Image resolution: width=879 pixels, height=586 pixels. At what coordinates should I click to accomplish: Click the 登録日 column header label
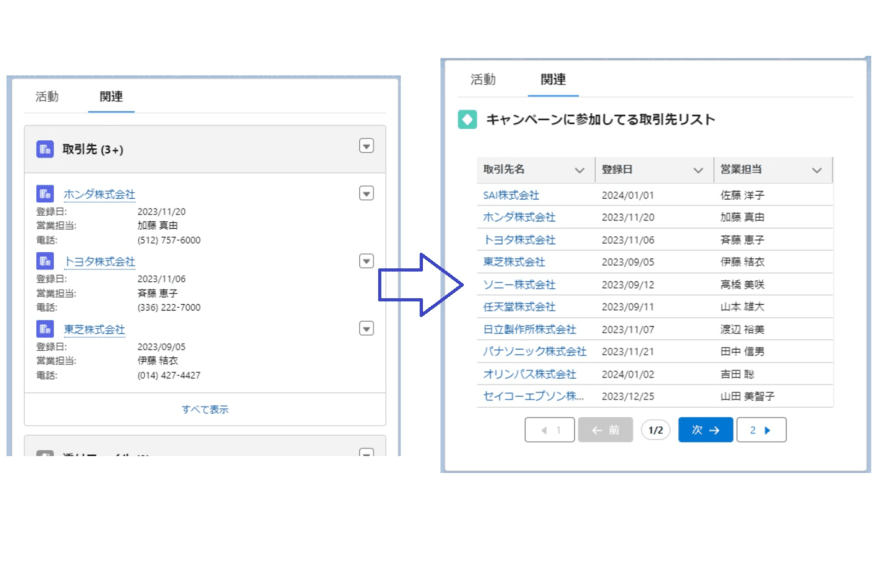point(617,169)
